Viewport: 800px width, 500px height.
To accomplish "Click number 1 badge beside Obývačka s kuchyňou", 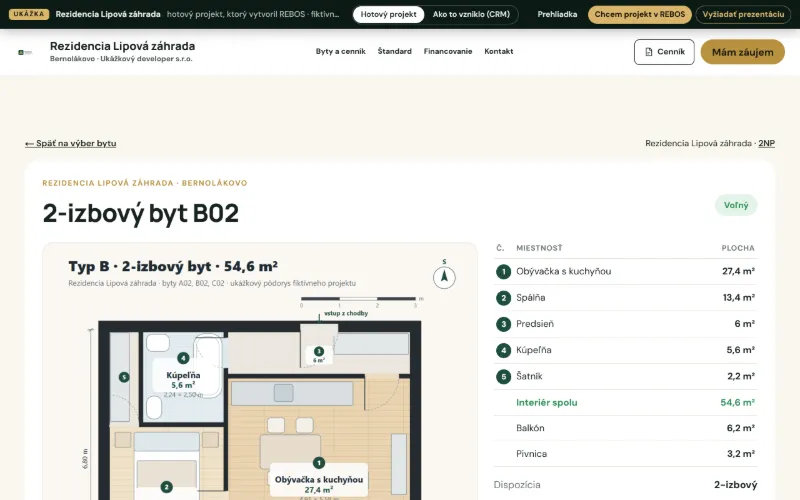I will [x=504, y=271].
